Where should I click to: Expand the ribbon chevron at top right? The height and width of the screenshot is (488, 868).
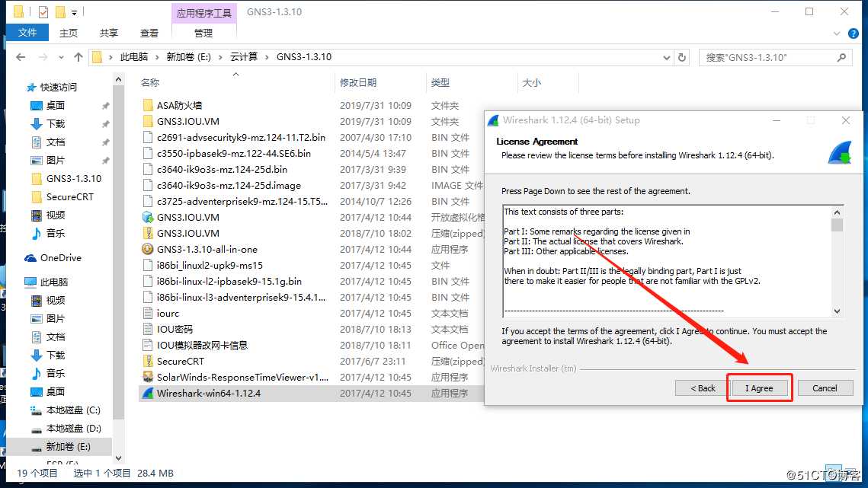point(837,33)
